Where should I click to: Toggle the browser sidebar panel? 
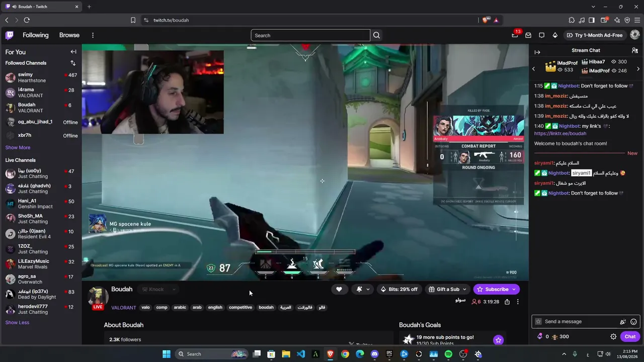(592, 20)
